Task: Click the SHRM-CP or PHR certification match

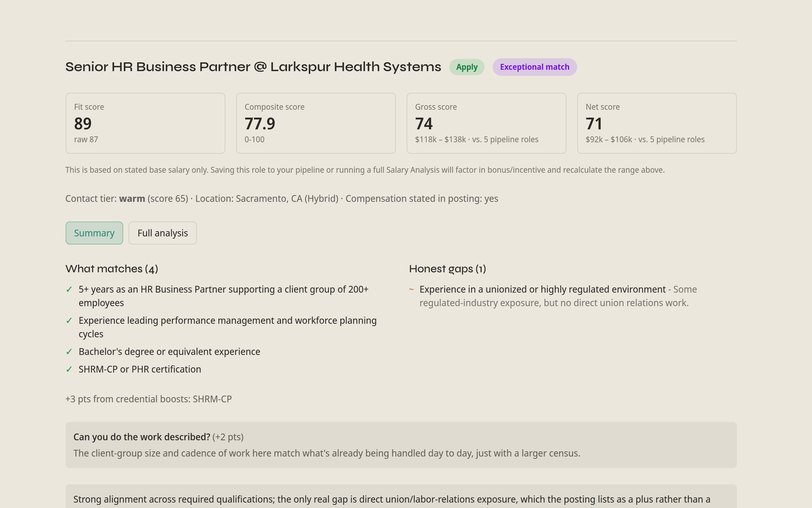Action: click(140, 369)
